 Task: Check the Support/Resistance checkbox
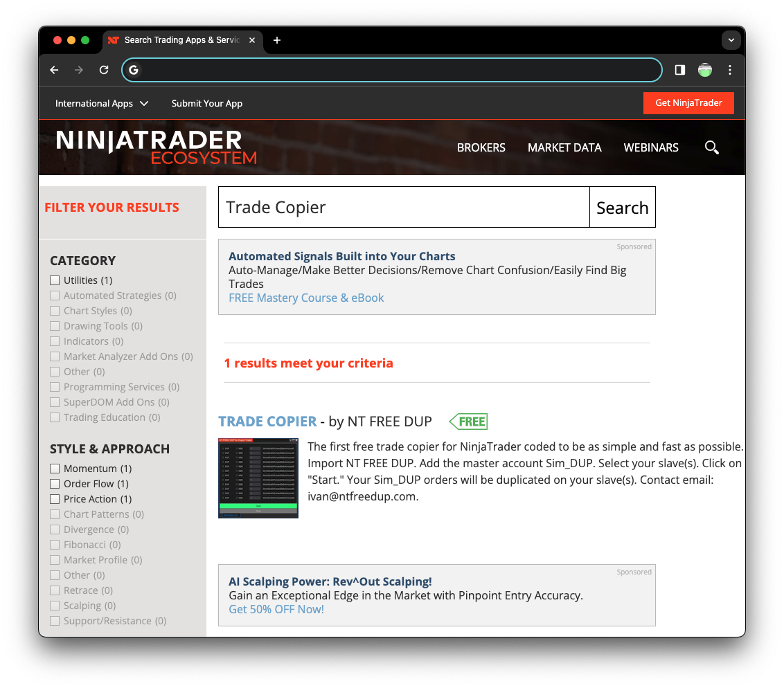pos(55,621)
